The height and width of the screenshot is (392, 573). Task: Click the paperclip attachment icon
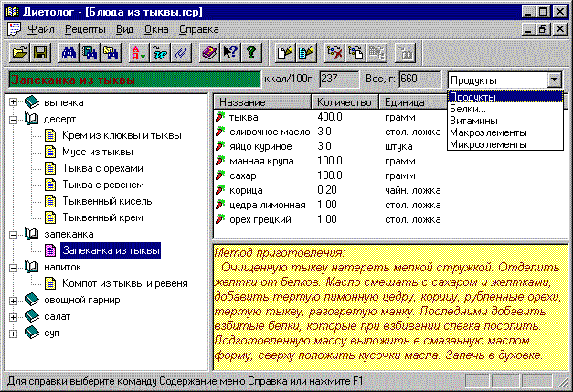181,53
